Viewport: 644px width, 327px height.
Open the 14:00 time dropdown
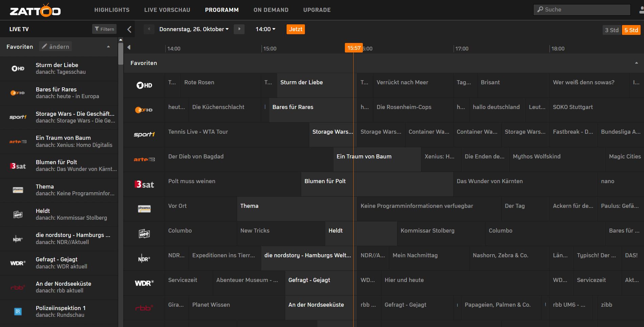(x=266, y=29)
